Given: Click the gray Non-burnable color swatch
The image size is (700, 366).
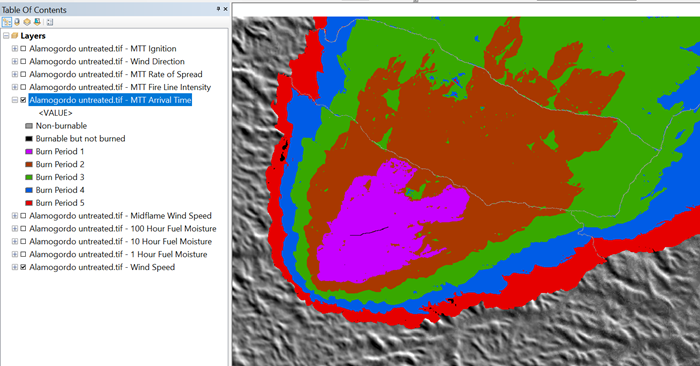Looking at the screenshot, I should 29,126.
